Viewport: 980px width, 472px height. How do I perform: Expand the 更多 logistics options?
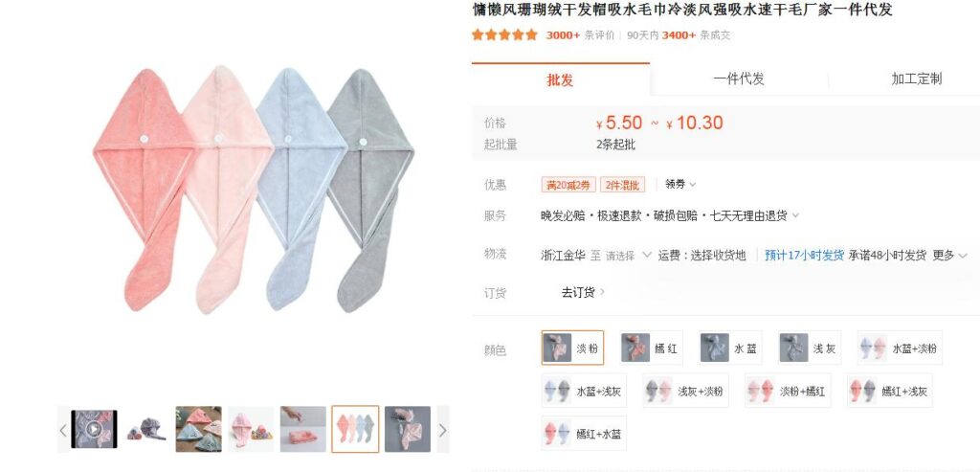point(950,255)
